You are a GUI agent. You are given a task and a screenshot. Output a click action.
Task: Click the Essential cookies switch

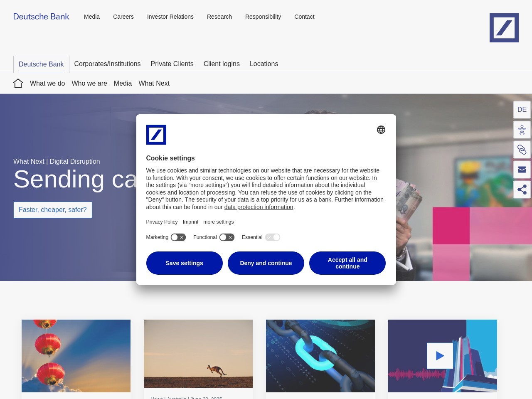(273, 237)
